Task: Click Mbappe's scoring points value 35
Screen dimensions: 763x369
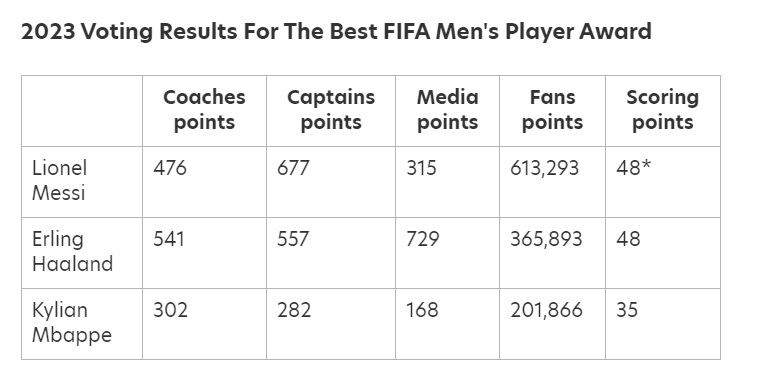Action: tap(627, 311)
